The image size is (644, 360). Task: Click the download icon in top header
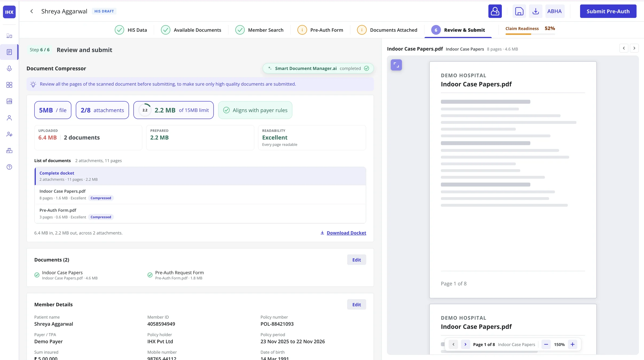pyautogui.click(x=536, y=11)
